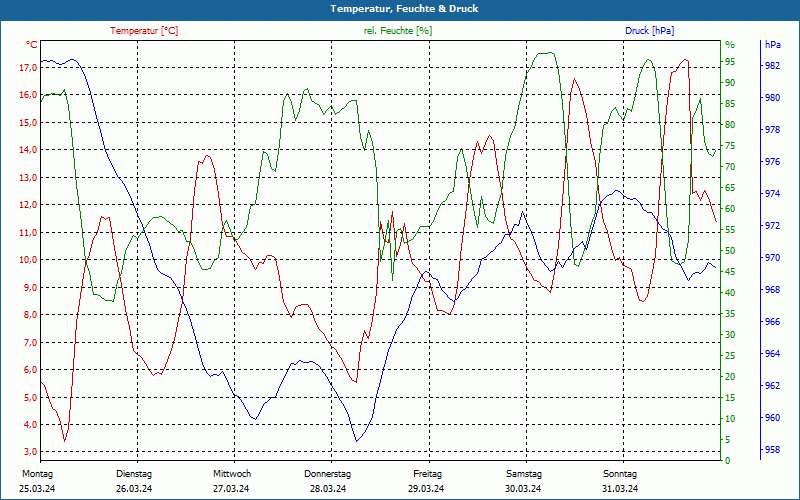Click the date 28.03.24

tap(328, 489)
